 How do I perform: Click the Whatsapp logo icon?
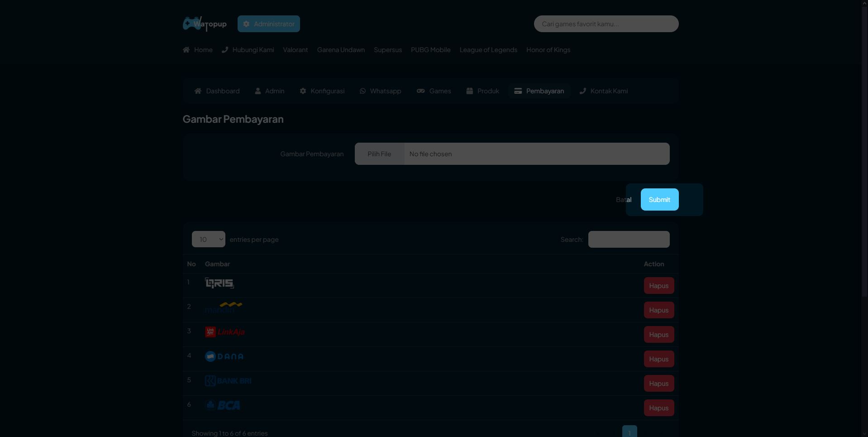tap(362, 91)
